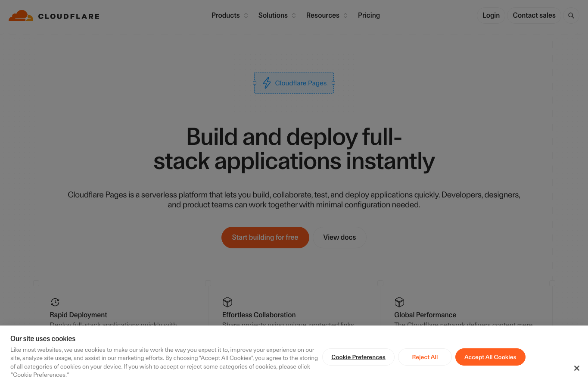Click the 'Rapid Deployment' heading
Viewport: 588px width, 388px height.
78,315
